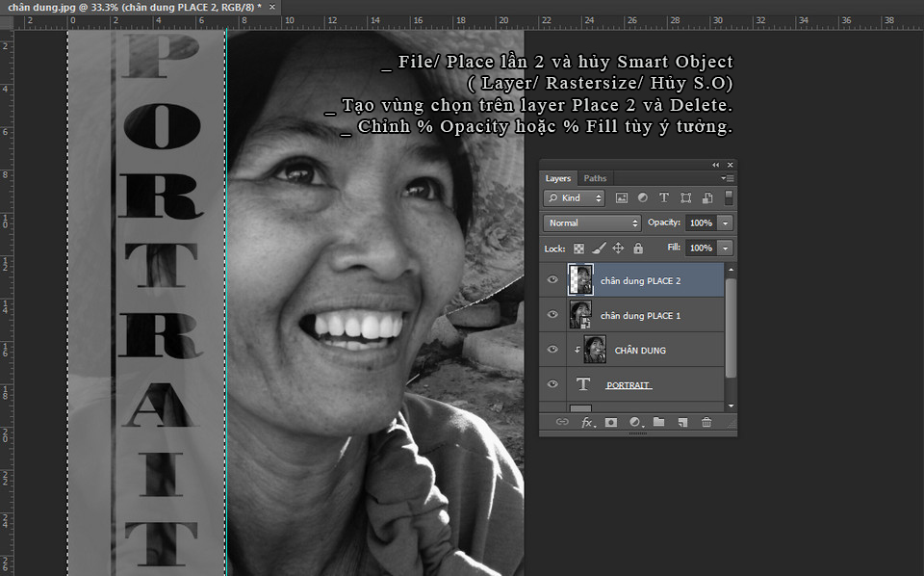Open the Layers panel options menu

tap(728, 178)
